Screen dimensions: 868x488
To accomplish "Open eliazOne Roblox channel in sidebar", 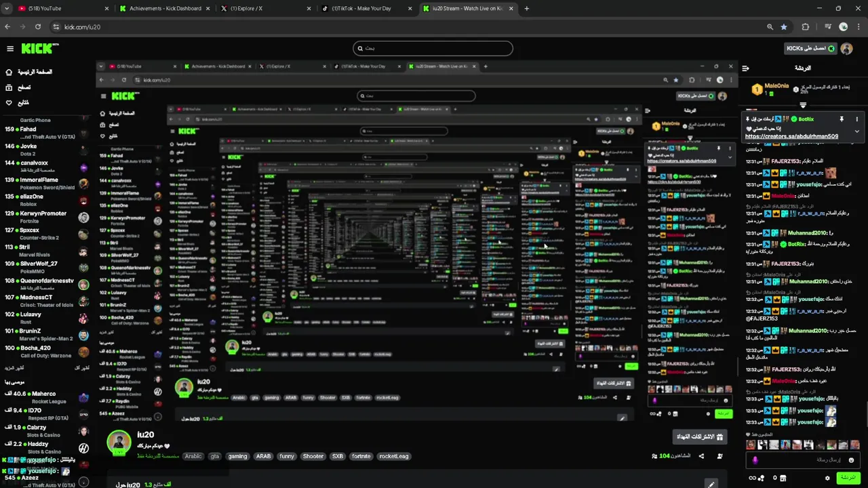I will [x=46, y=201].
